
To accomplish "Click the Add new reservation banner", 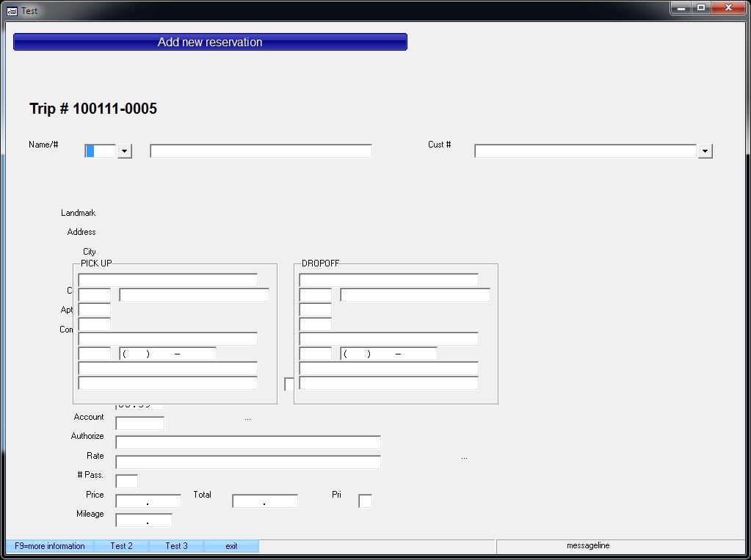I will (x=210, y=43).
